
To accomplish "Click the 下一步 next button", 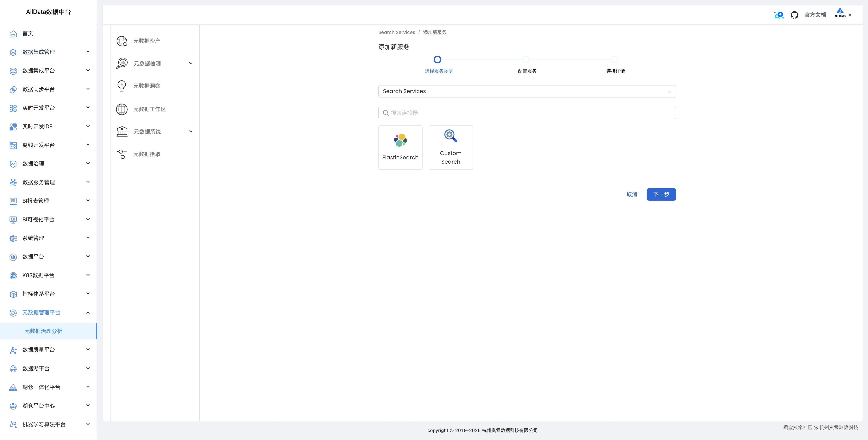I will click(x=660, y=194).
